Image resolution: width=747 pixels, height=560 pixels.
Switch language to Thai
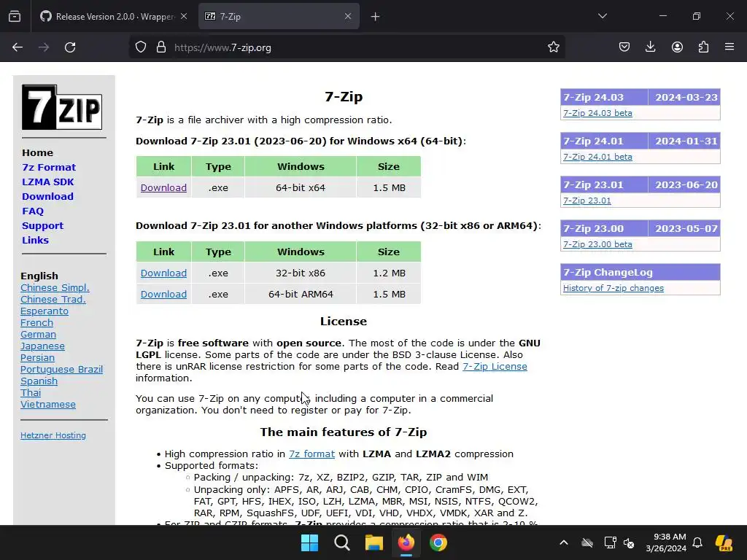[x=31, y=392]
